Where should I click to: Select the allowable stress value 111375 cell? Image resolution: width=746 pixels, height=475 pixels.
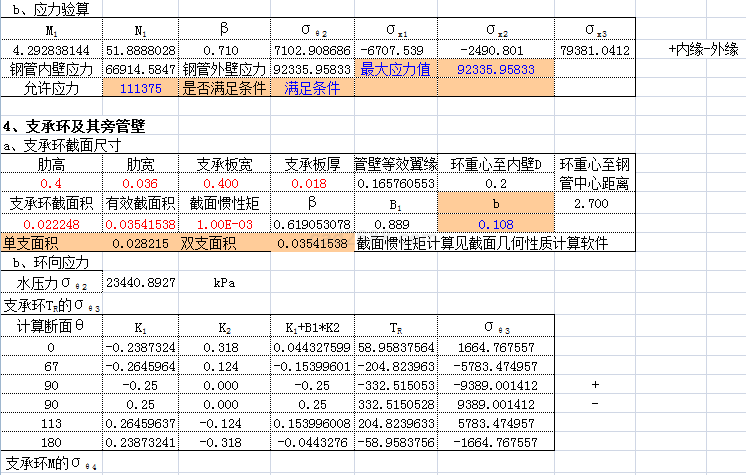click(x=140, y=88)
